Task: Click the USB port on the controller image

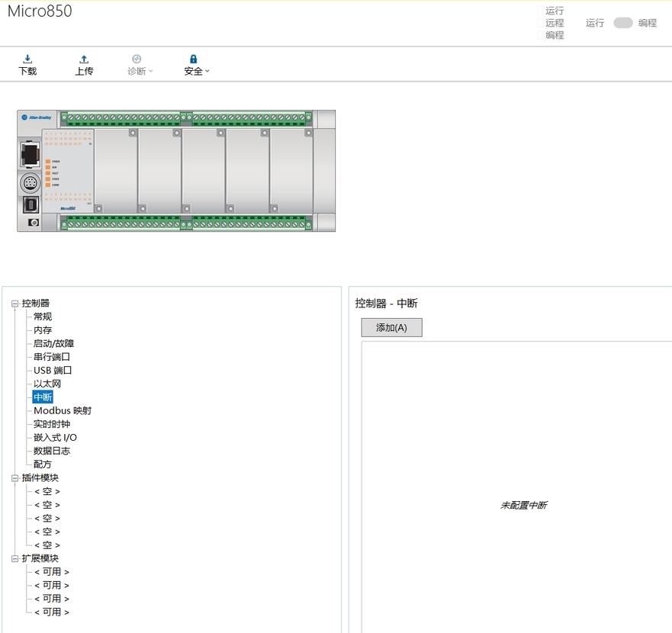Action: pos(31,204)
